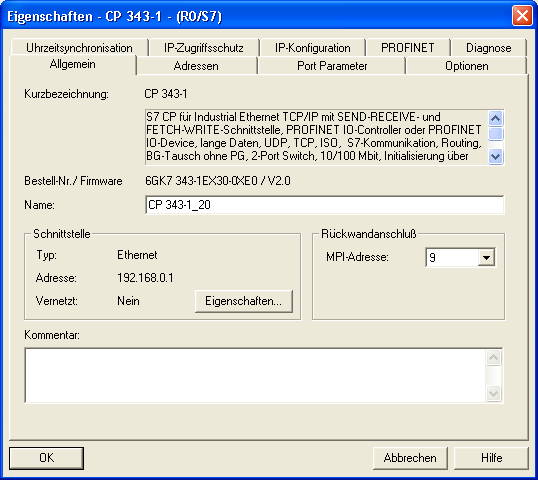Click the IP address text 192.168.0.1
The height and width of the screenshot is (480, 538).
[145, 278]
